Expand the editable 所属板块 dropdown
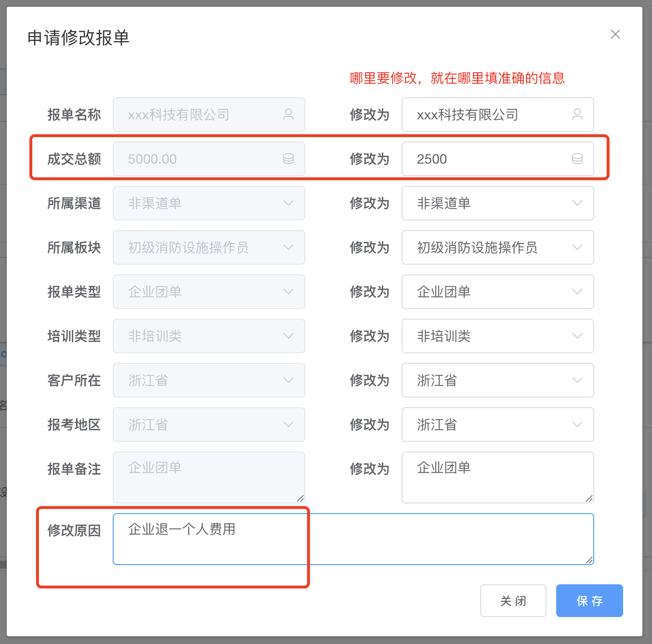 [497, 247]
